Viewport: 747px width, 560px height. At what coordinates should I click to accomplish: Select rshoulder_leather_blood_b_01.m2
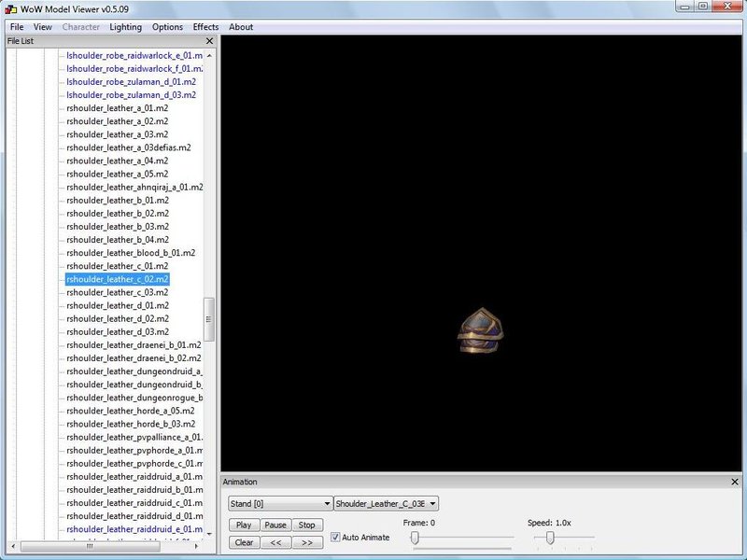pos(131,253)
